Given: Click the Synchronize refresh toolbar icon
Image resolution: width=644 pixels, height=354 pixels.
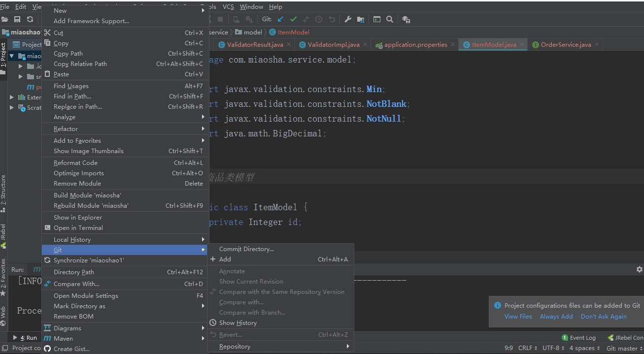Looking at the screenshot, I should click(x=30, y=19).
